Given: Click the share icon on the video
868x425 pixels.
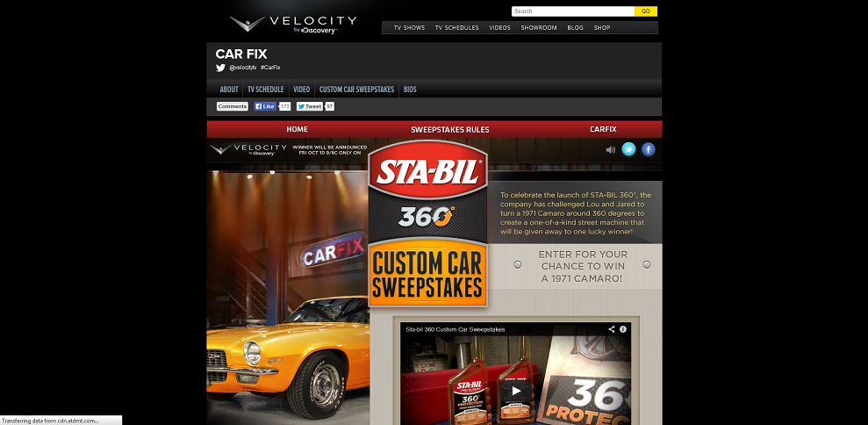Looking at the screenshot, I should pyautogui.click(x=612, y=329).
